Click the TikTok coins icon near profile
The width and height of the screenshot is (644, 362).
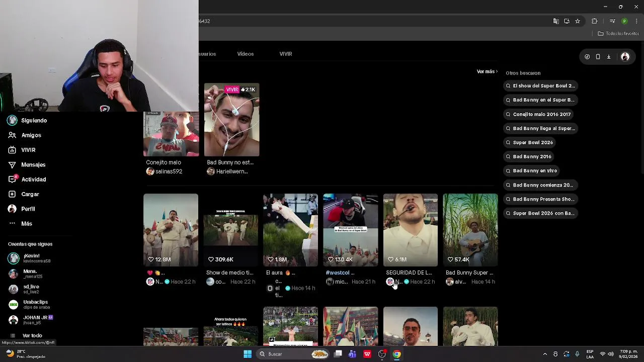[587, 57]
